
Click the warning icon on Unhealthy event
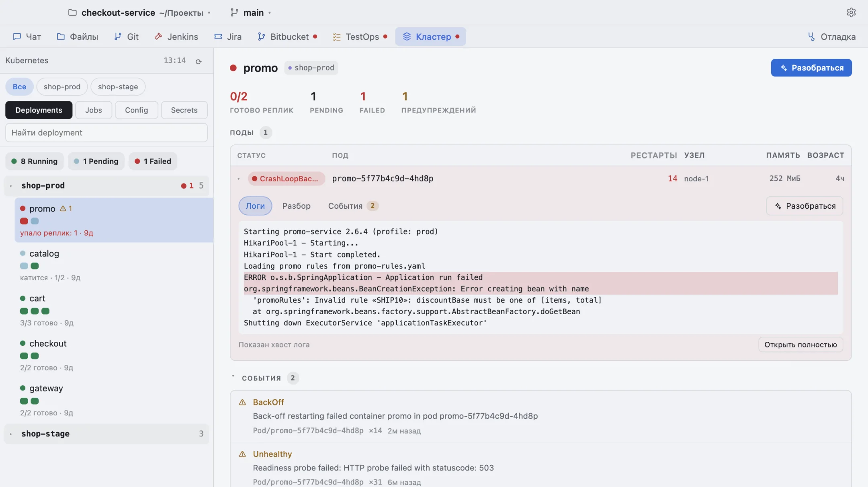coord(242,454)
